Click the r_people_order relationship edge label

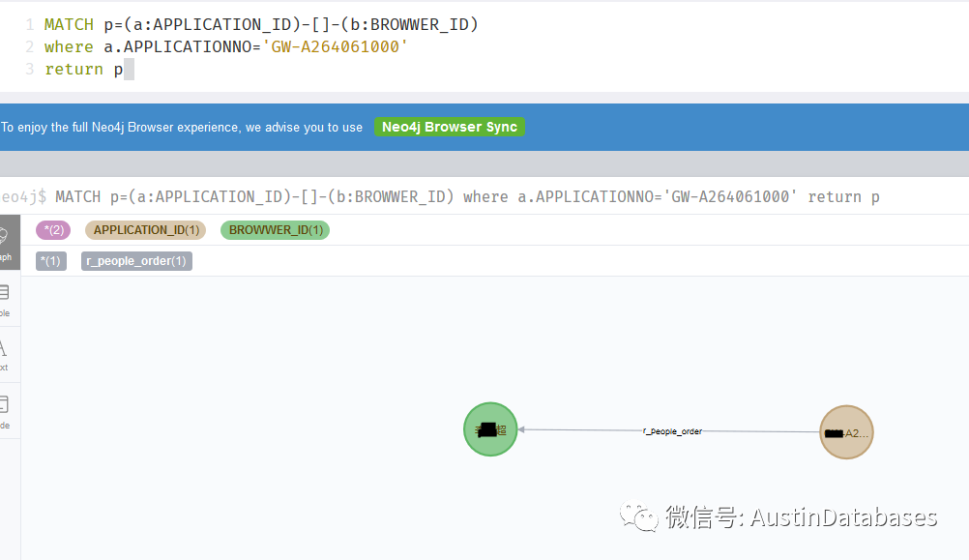coord(672,431)
